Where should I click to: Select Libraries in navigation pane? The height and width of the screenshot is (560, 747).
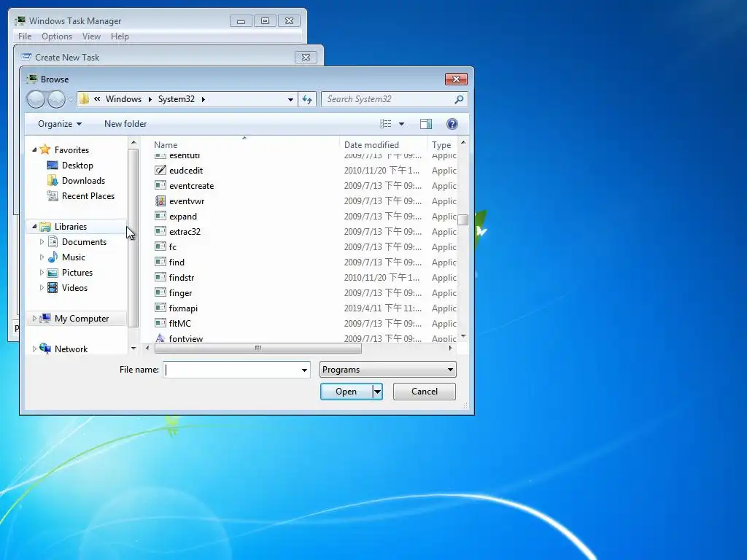click(71, 227)
